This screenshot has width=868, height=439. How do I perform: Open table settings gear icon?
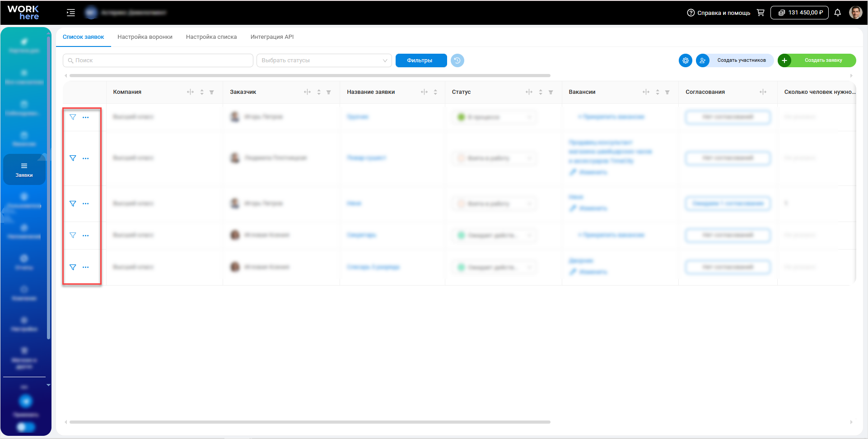click(x=685, y=60)
